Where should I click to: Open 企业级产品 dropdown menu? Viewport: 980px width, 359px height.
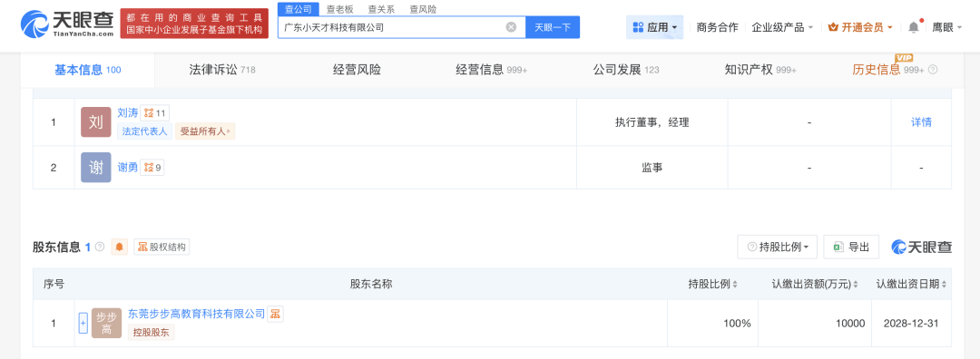click(782, 27)
